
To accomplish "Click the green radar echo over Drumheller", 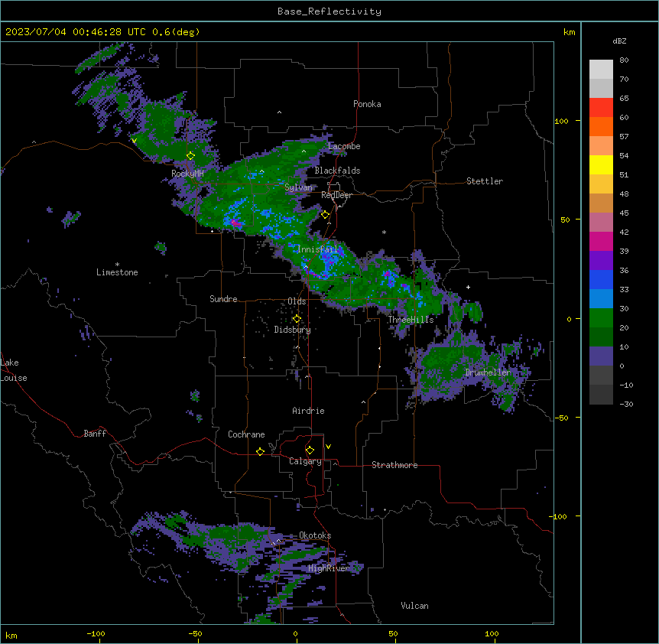I will 446,366.
